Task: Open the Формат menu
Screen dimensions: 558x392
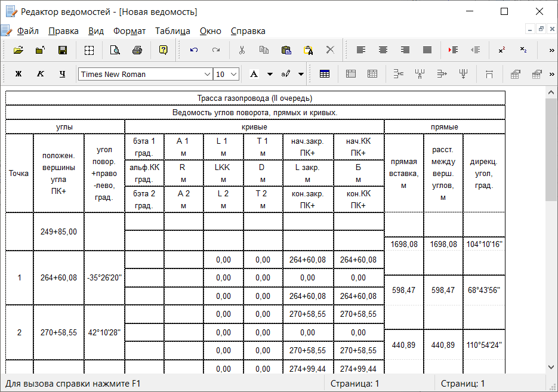Action: pyautogui.click(x=130, y=31)
